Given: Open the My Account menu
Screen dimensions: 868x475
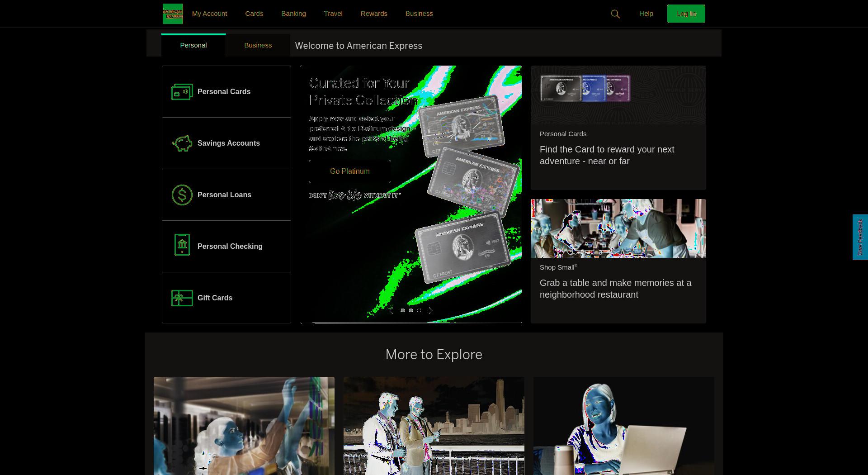Looking at the screenshot, I should click(x=209, y=14).
